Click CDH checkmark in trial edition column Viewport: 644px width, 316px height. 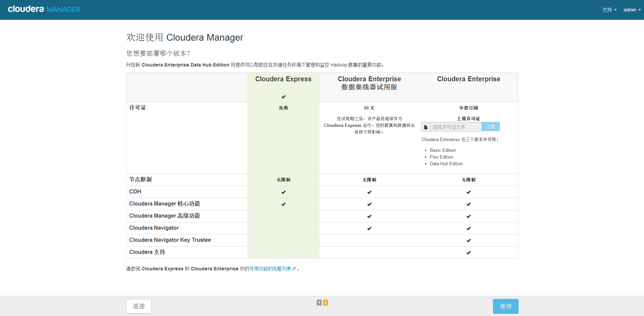pos(369,192)
